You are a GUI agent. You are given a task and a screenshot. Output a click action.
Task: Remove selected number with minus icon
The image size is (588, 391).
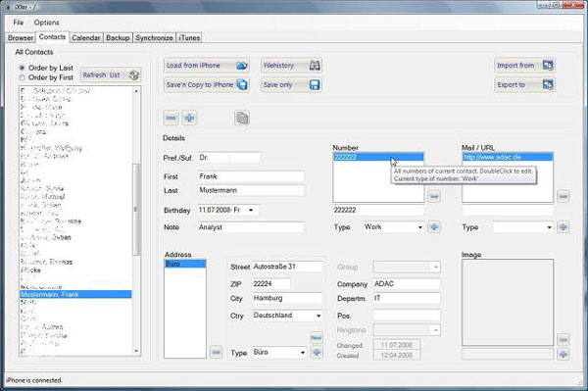click(x=434, y=196)
